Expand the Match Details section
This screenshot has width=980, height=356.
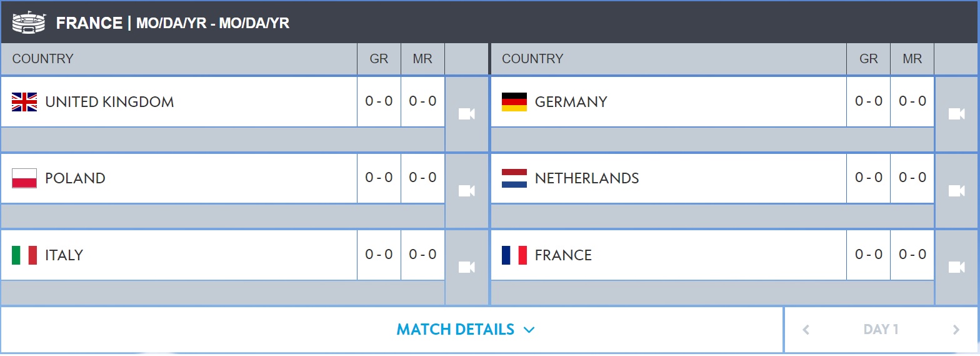point(466,329)
